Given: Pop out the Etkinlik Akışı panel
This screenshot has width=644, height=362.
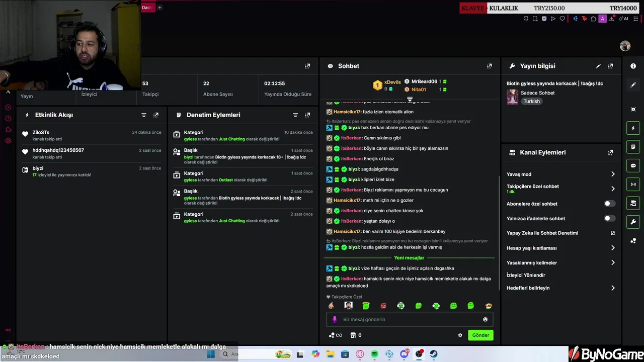Looking at the screenshot, I should (156, 115).
